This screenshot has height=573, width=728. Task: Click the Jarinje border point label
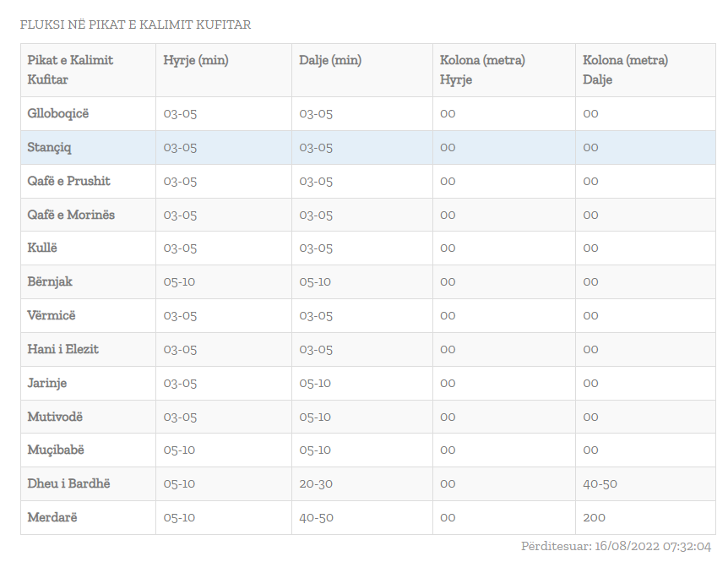click(46, 383)
